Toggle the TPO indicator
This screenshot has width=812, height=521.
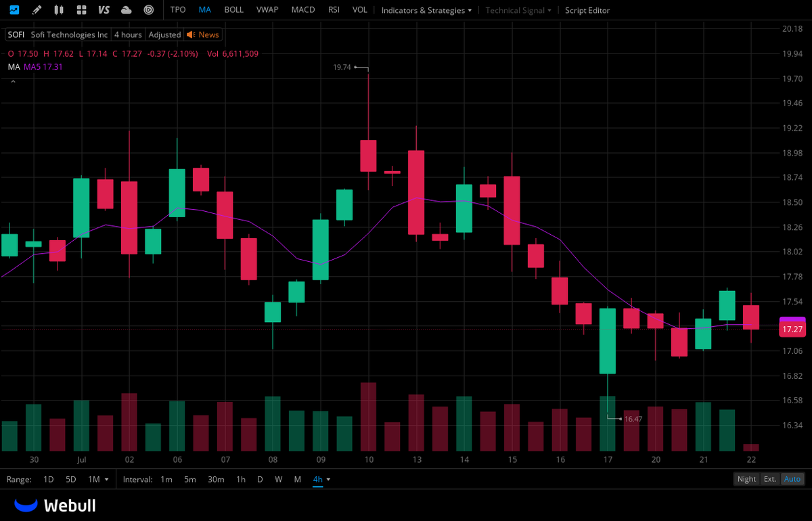point(178,10)
